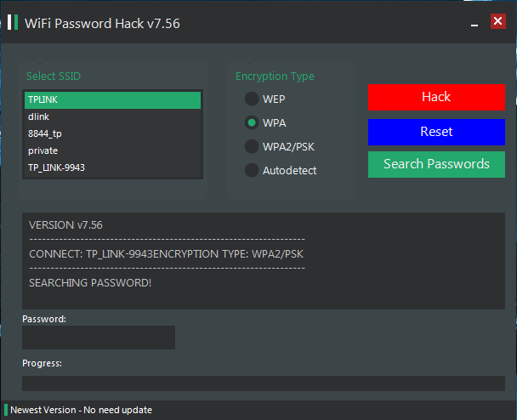This screenshot has height=420, width=517.
Task: Choose the private SSID entry
Action: [112, 150]
